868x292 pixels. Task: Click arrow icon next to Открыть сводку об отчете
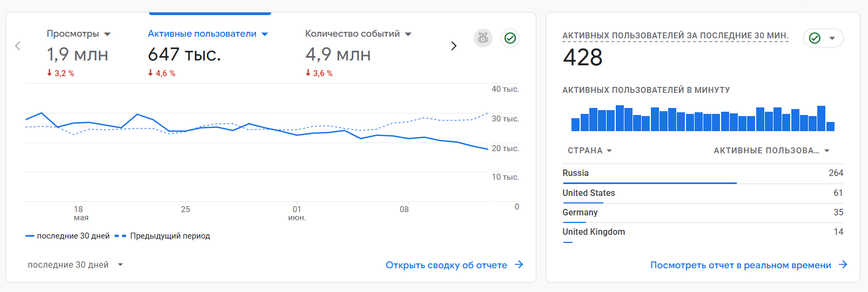[519, 264]
